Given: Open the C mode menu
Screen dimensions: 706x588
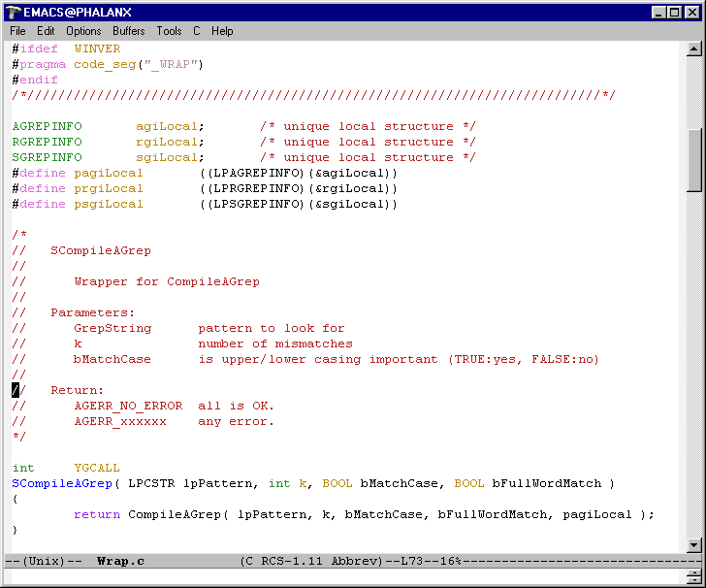Looking at the screenshot, I should tap(197, 31).
